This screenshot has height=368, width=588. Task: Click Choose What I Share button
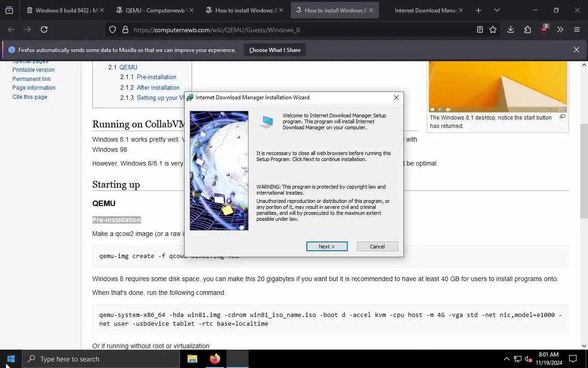pyautogui.click(x=275, y=50)
